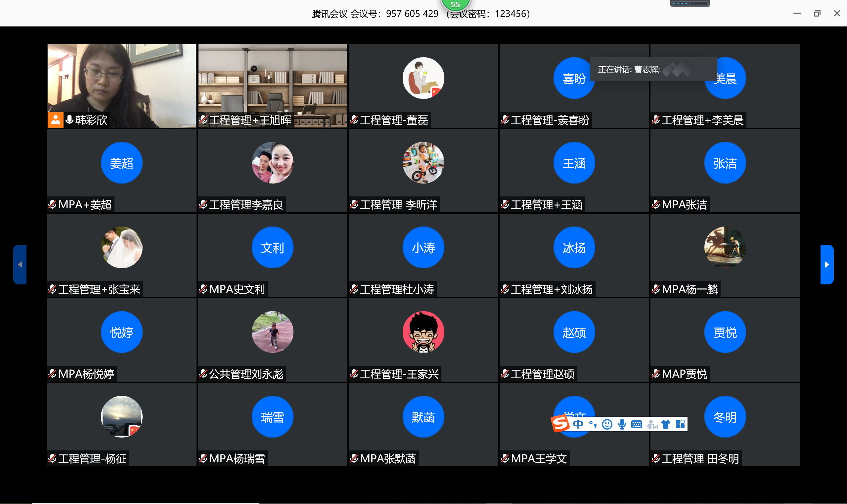
Task: Open soft keyboard icon on Sogou toolbar
Action: pos(636,424)
